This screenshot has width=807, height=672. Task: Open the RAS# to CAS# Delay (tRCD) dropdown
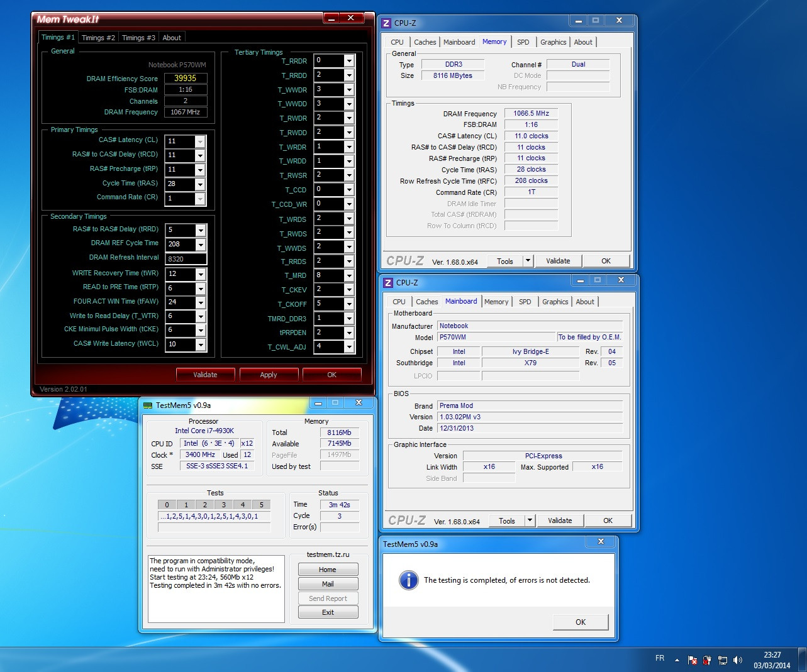pos(200,155)
